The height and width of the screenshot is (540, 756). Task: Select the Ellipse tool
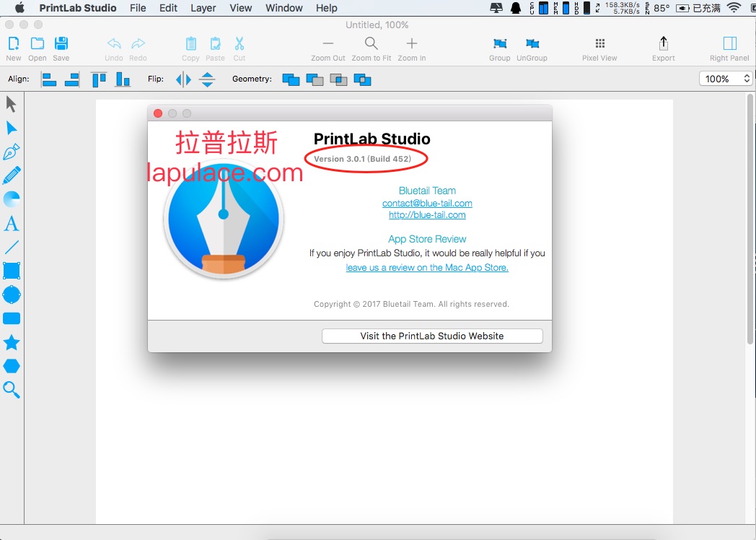[x=12, y=295]
